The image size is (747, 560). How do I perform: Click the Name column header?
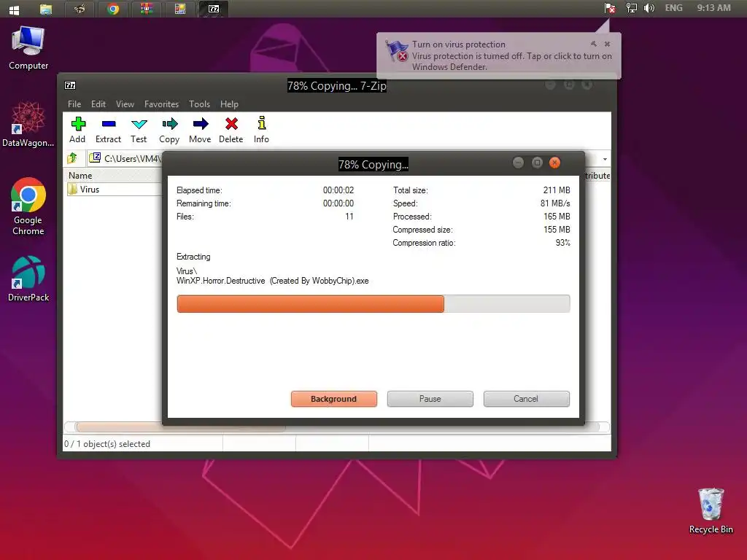[x=80, y=175]
